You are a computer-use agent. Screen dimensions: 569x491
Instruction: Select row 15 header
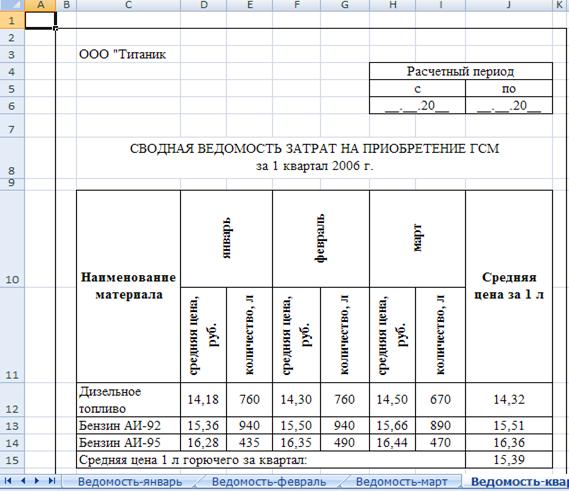pyautogui.click(x=12, y=460)
